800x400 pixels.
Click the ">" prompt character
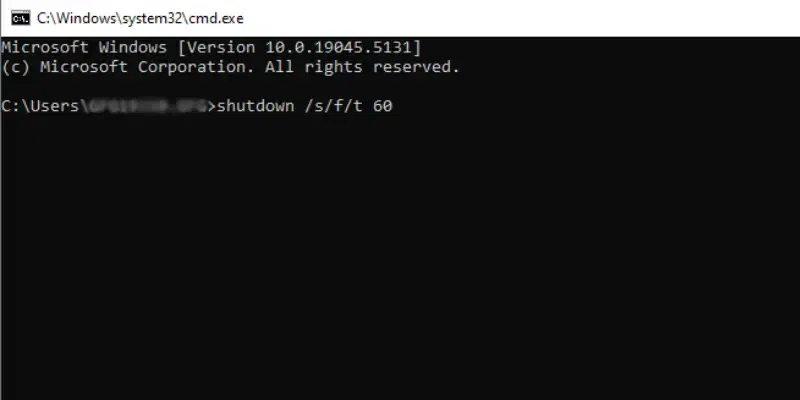[x=212, y=106]
